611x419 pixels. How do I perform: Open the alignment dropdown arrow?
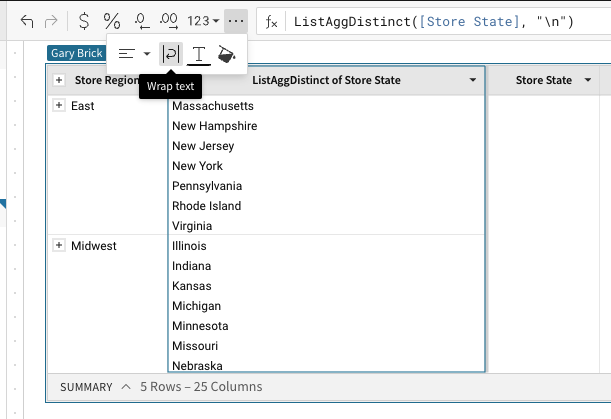click(x=147, y=54)
